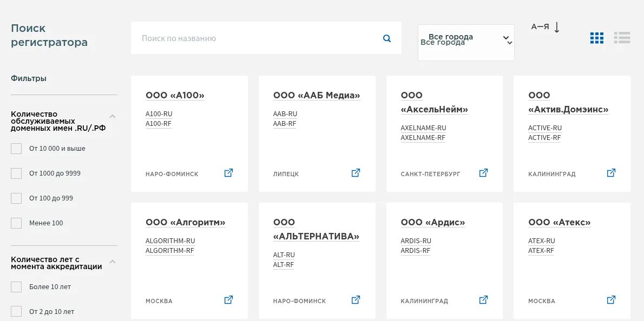Click the ACTIVE-RU identifier
644x321 pixels.
(545, 128)
